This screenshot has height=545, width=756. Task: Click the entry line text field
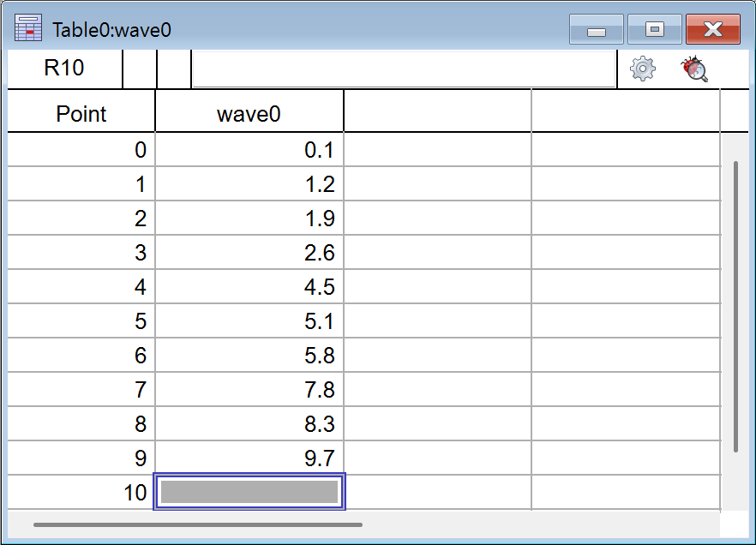pyautogui.click(x=404, y=69)
